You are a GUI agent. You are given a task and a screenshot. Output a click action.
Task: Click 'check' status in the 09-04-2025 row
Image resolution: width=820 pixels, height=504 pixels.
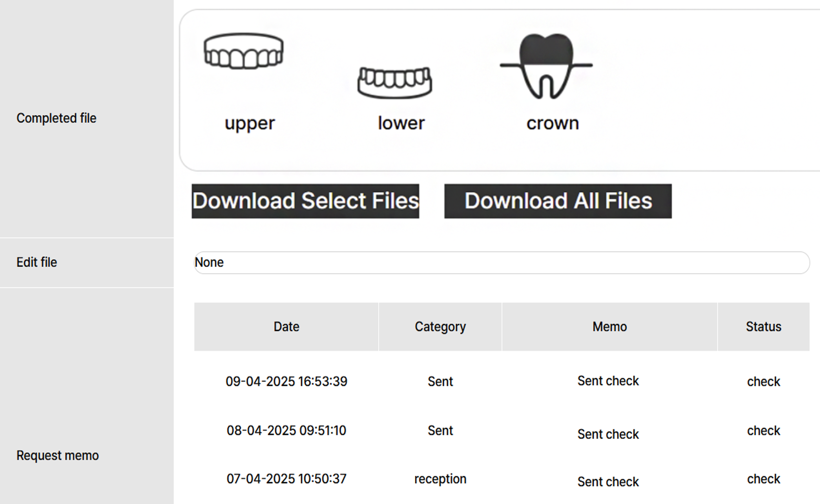tap(763, 381)
